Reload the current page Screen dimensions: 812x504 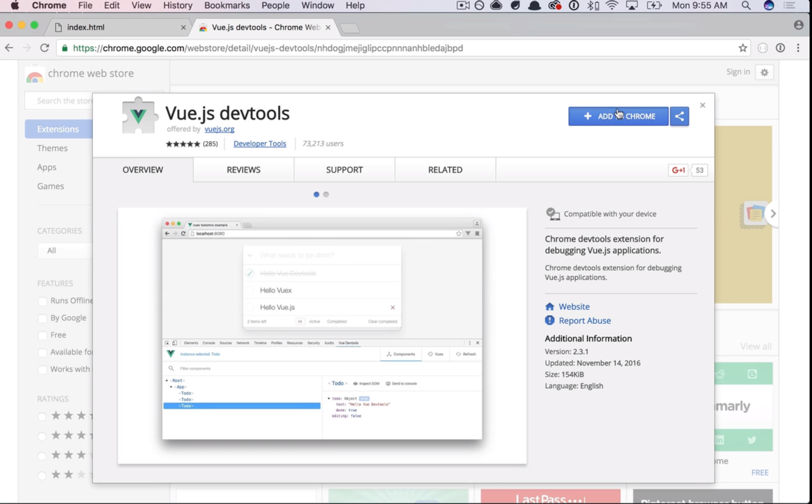[x=45, y=48]
